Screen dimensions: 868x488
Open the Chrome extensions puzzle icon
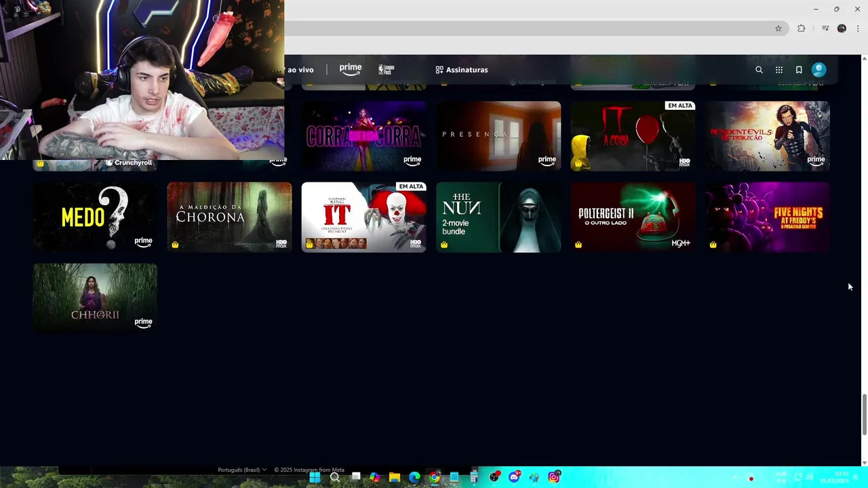point(802,28)
